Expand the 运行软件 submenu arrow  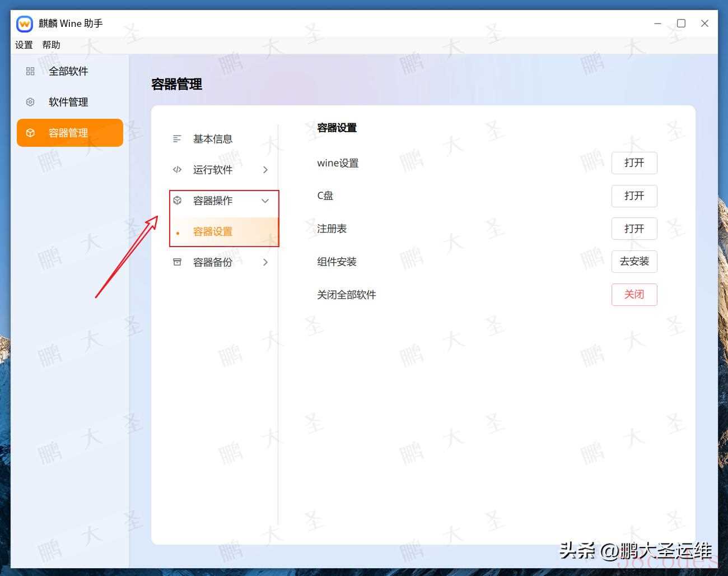[x=265, y=170]
